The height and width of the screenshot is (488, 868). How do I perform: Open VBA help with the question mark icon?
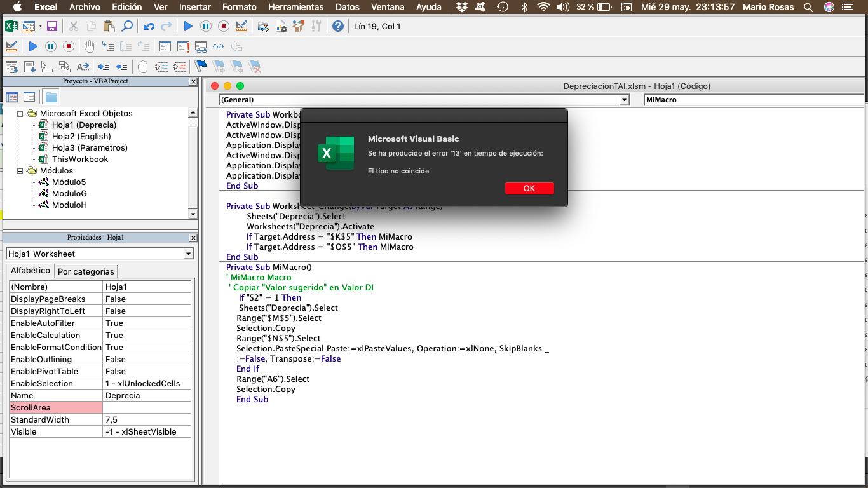[338, 26]
